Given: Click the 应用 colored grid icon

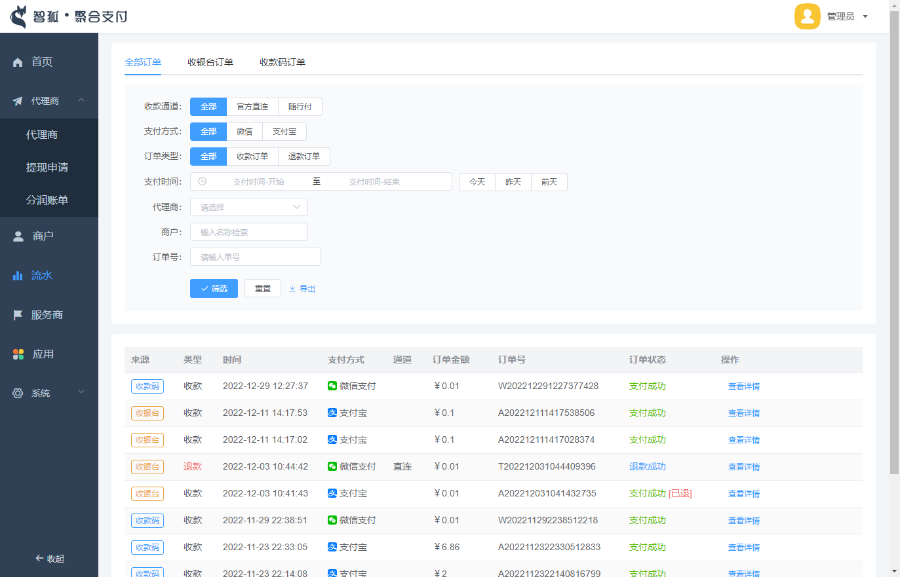Looking at the screenshot, I should [18, 354].
